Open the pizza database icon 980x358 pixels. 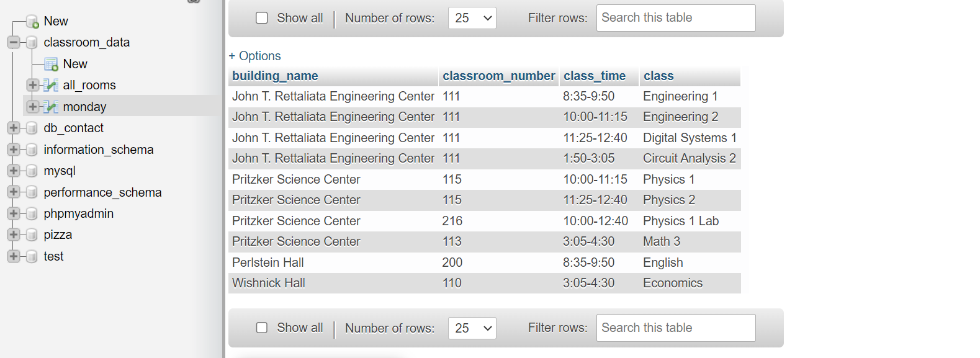pyautogui.click(x=30, y=235)
